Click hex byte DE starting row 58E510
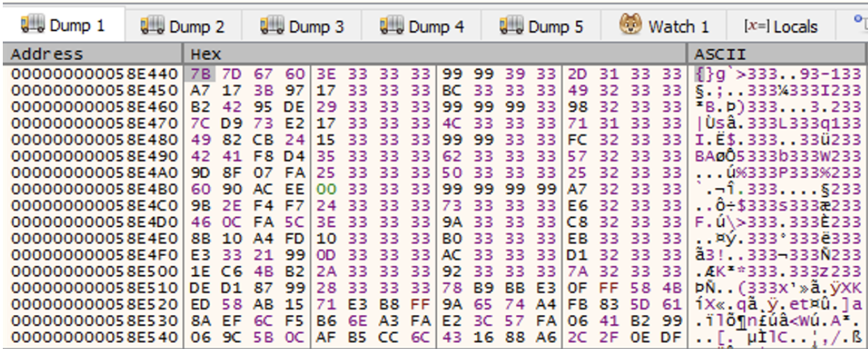The image size is (868, 349). pyautogui.click(x=200, y=289)
